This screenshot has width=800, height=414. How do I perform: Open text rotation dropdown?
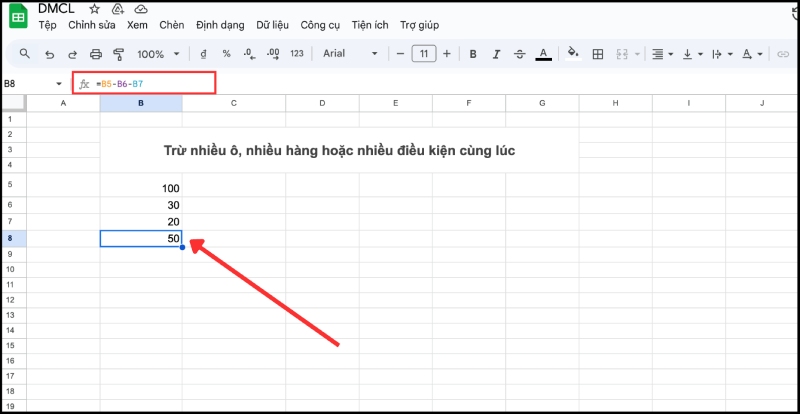[x=753, y=54]
